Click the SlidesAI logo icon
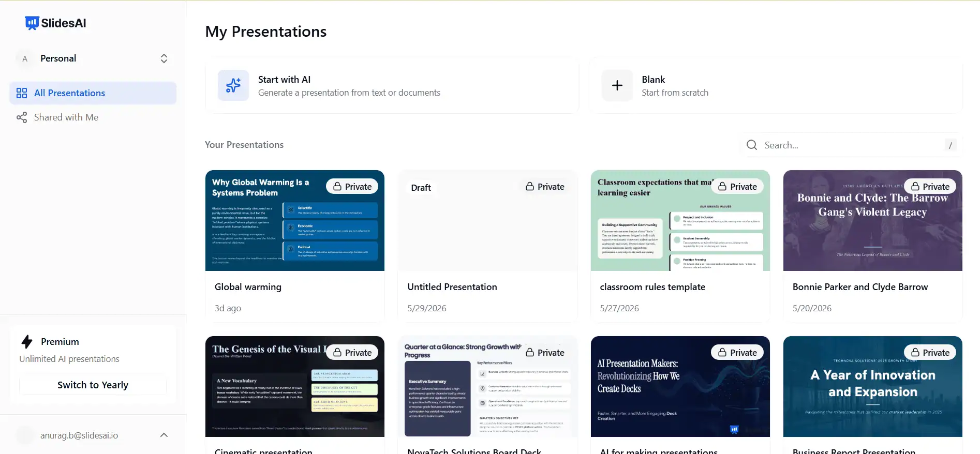Screen dimensions: 980x454 [x=32, y=23]
